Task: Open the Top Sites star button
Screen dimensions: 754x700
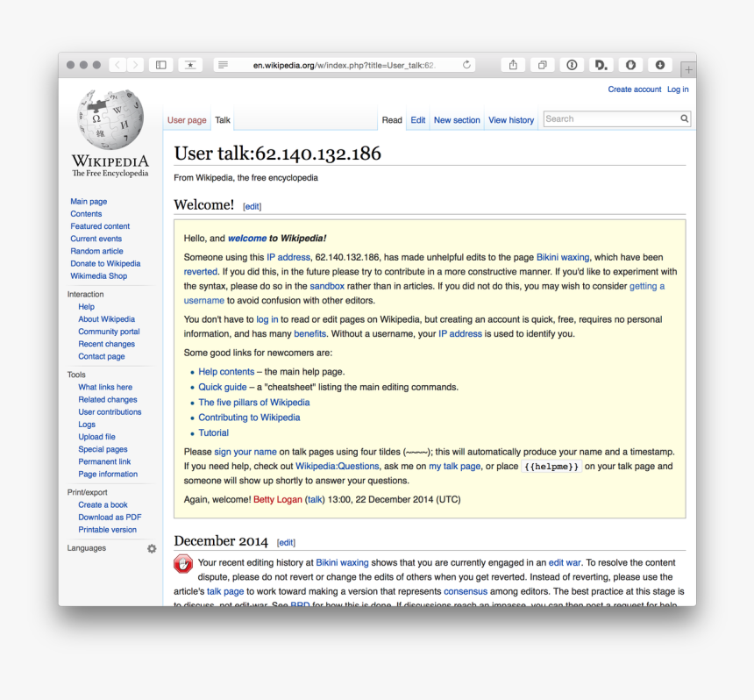Action: (190, 65)
